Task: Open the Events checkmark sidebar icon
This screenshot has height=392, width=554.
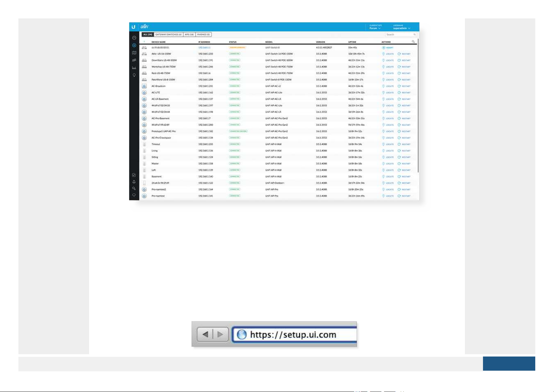Action: [x=134, y=175]
